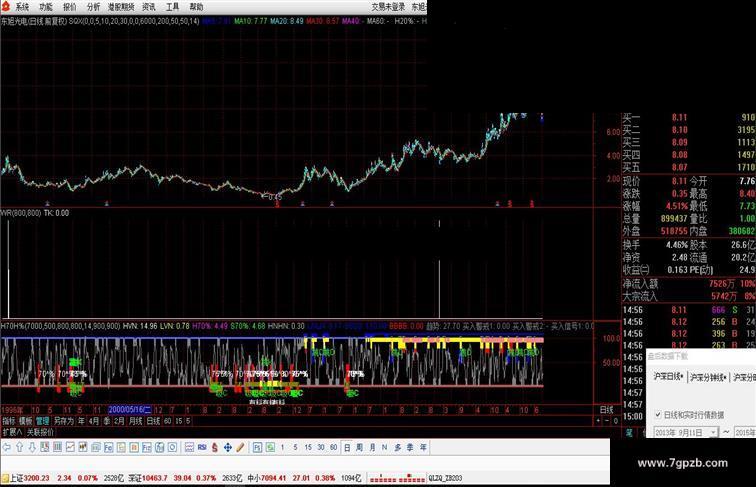Click the red application logo icon

6,6
